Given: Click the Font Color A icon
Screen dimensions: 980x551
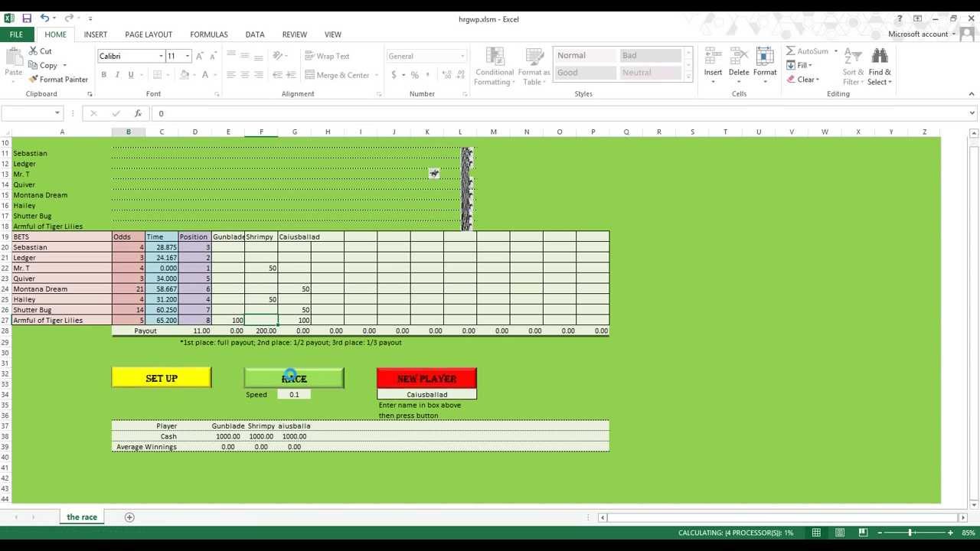Looking at the screenshot, I should point(204,75).
